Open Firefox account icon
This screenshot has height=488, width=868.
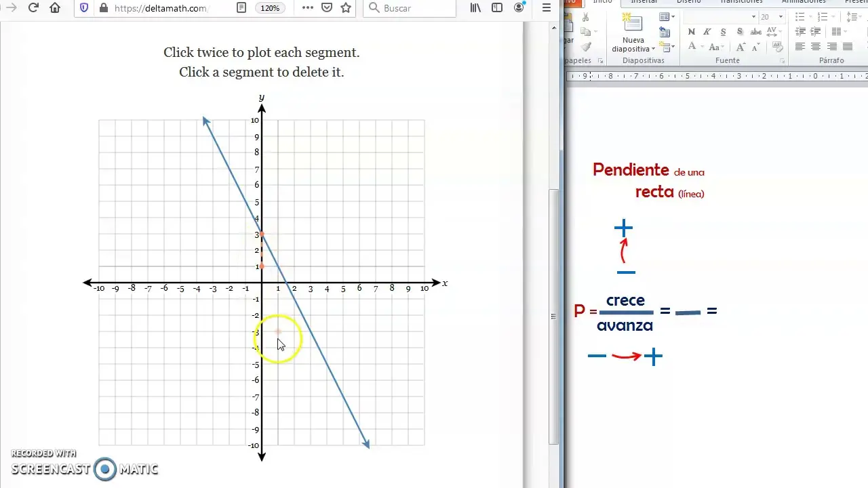519,8
